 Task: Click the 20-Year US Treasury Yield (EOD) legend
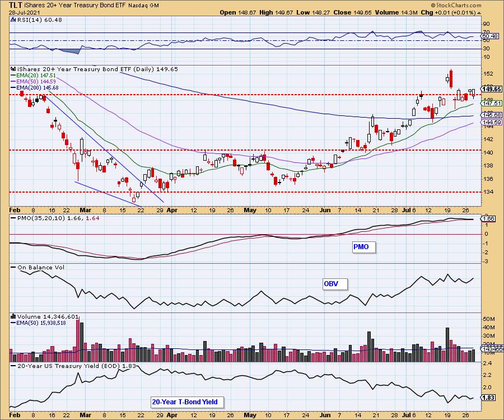[73, 366]
